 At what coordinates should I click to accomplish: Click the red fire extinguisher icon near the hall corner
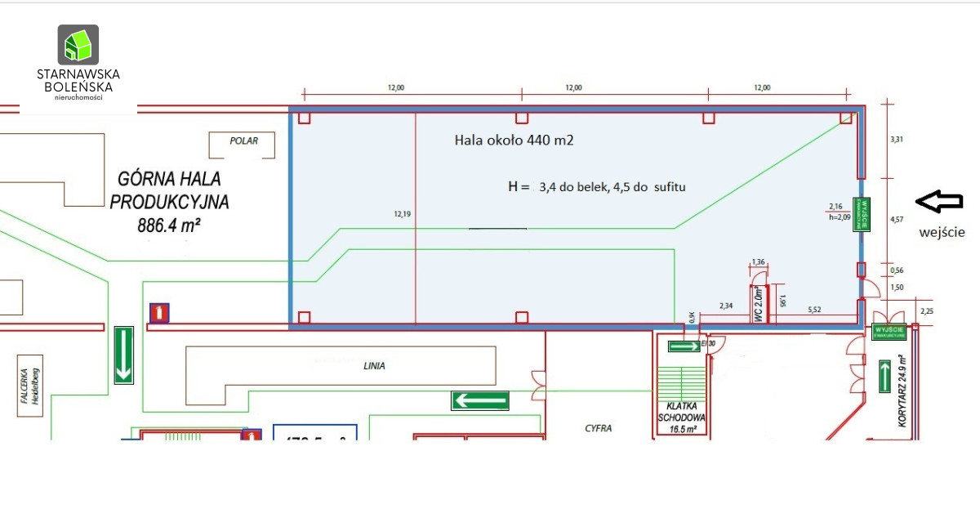[x=159, y=312]
